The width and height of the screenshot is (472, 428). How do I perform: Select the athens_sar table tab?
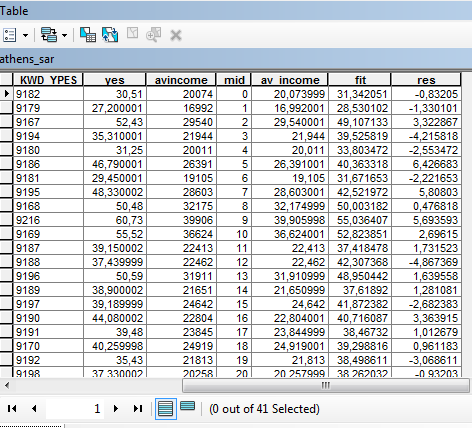click(x=27, y=59)
